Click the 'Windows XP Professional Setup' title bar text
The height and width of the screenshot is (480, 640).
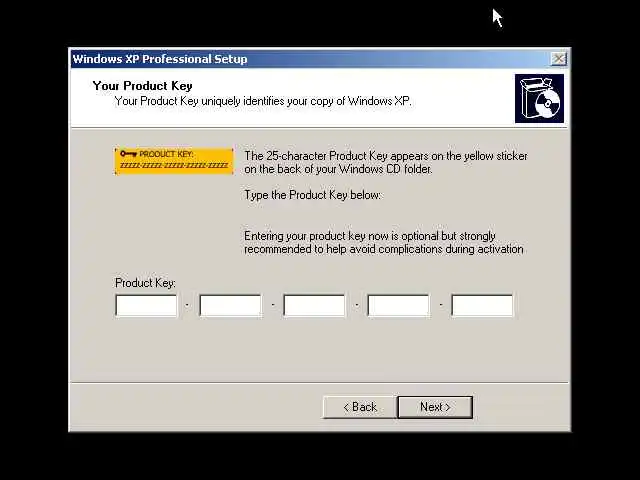(x=160, y=59)
